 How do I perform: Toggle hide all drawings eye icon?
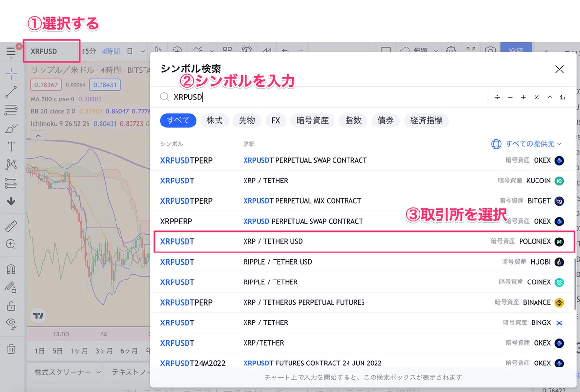11,323
